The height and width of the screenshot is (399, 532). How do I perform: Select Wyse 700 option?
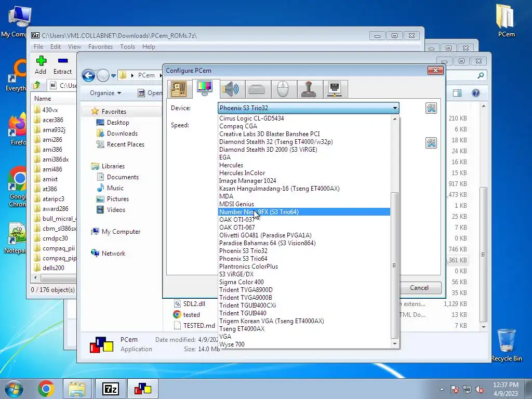point(304,345)
